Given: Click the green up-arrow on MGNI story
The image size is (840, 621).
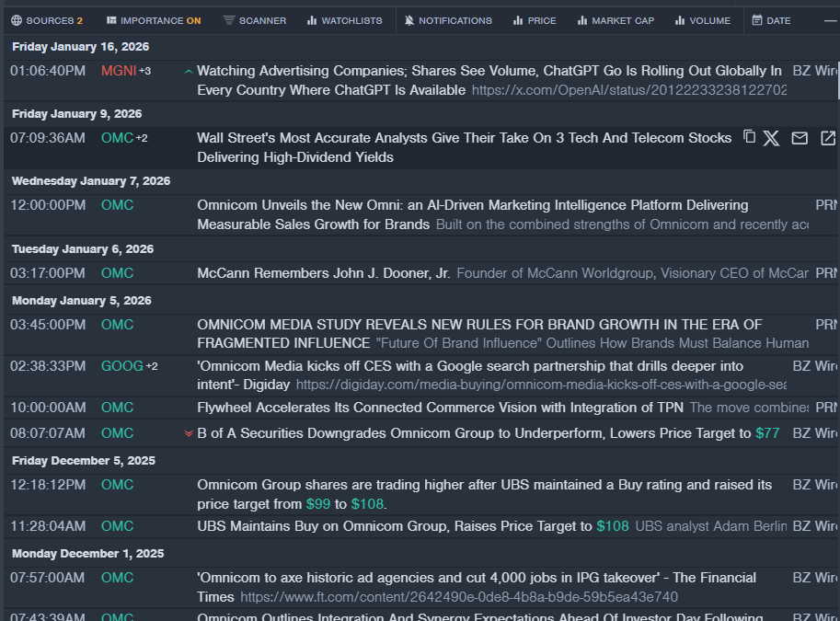Looking at the screenshot, I should point(189,71).
